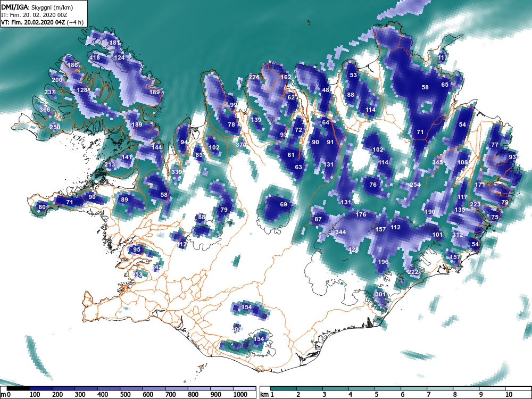Click visibility value 171
The height and width of the screenshot is (399, 532).
(x=480, y=185)
